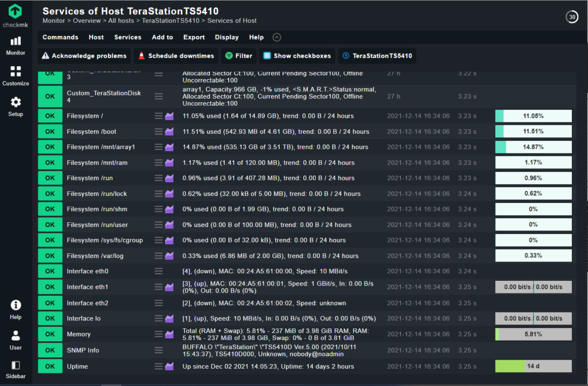Image resolution: width=588 pixels, height=386 pixels.
Task: Open the Host menu
Action: 96,37
